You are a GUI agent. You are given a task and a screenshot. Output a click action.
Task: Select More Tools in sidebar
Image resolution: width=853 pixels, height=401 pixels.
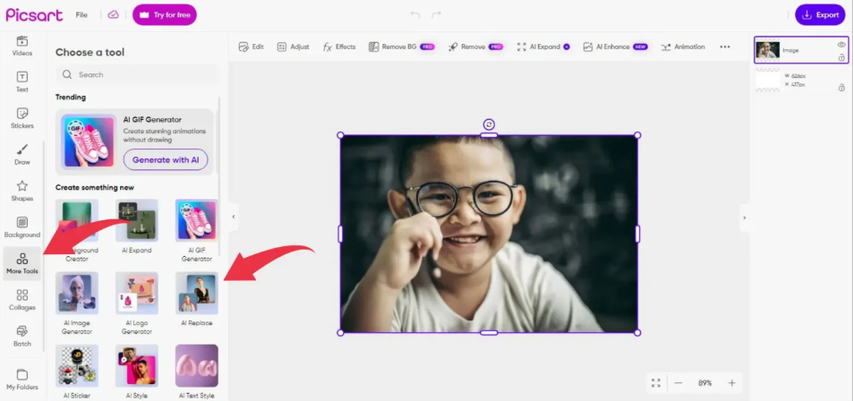22,264
